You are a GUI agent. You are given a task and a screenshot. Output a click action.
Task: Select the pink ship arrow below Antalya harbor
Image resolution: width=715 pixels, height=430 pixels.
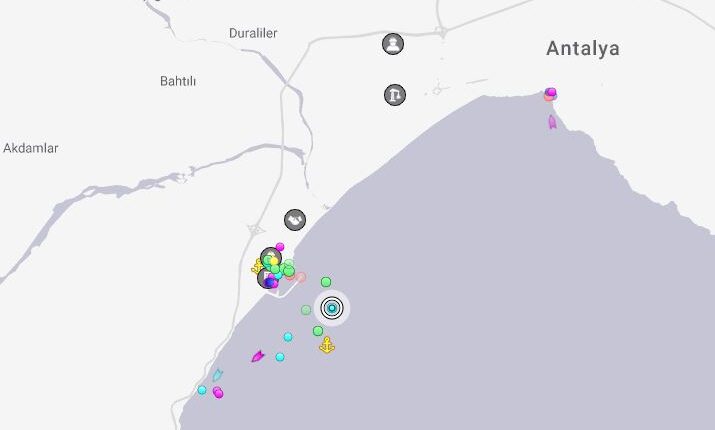[x=552, y=122]
